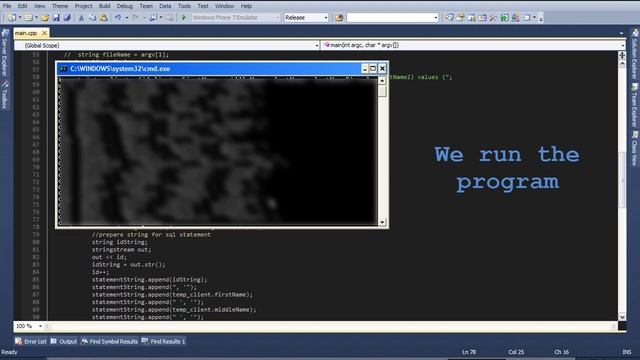This screenshot has height=360, width=640.
Task: Open the Help menu
Action: pyautogui.click(x=246, y=6)
